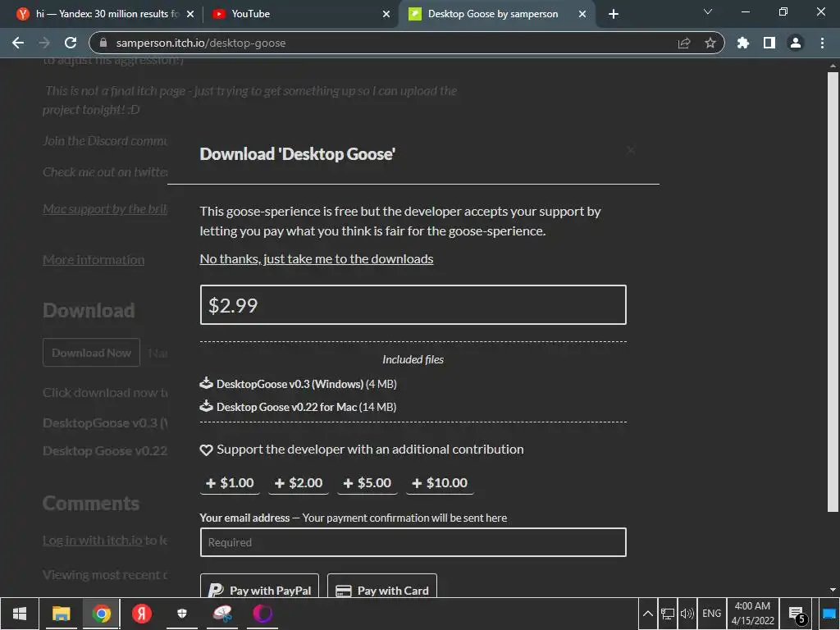
Task: Show hidden system tray icons
Action: [x=648, y=614]
